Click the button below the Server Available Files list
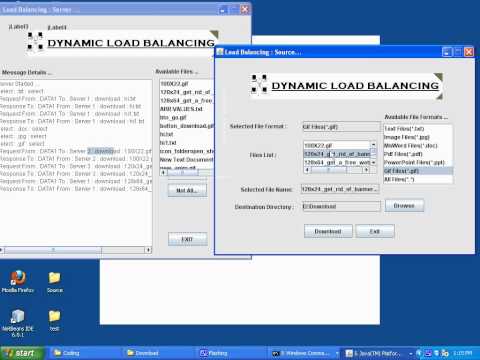 187,190
